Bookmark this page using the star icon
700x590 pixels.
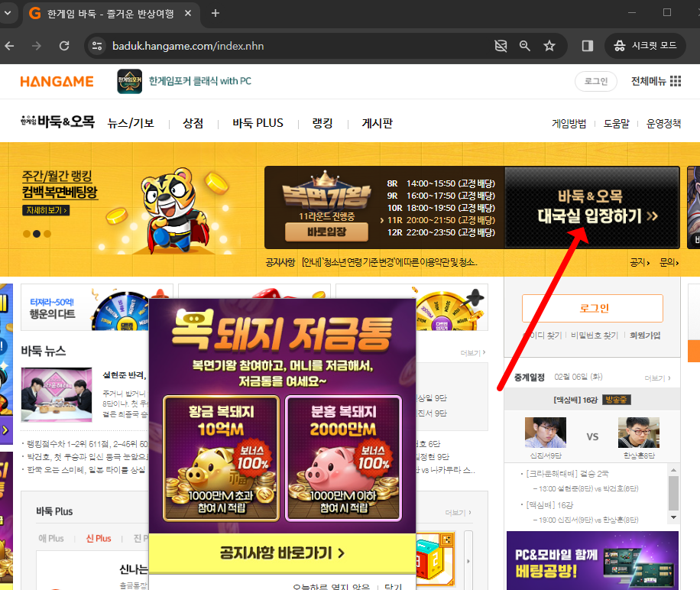tap(549, 46)
